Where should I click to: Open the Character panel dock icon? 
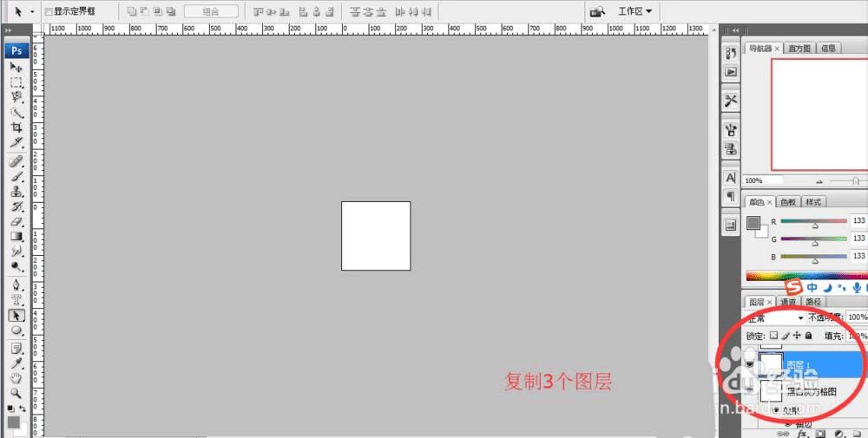click(x=731, y=178)
